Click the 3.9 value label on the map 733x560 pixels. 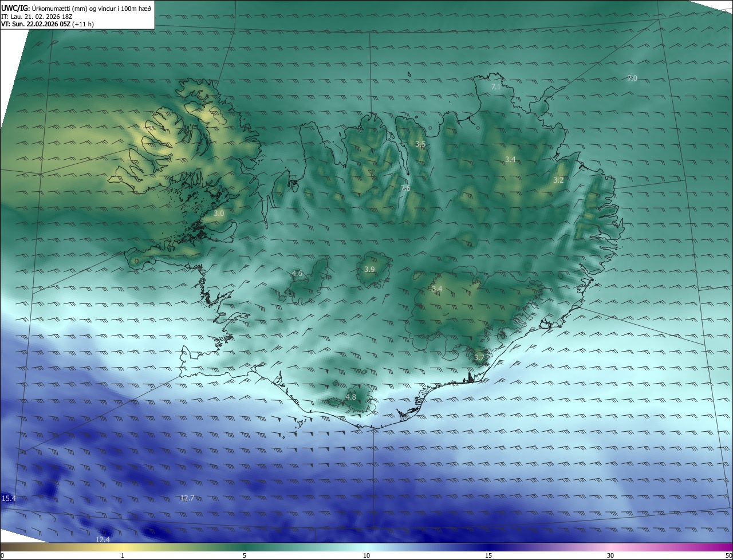click(x=369, y=269)
